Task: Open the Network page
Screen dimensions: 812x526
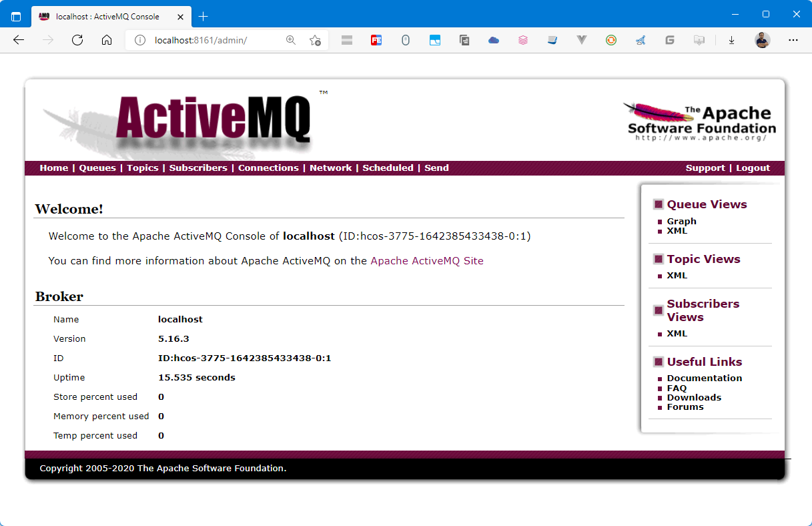Action: coord(330,168)
